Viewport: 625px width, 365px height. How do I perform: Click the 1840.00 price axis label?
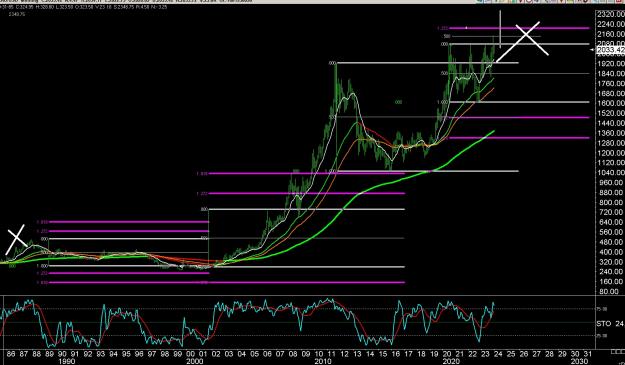coord(611,74)
